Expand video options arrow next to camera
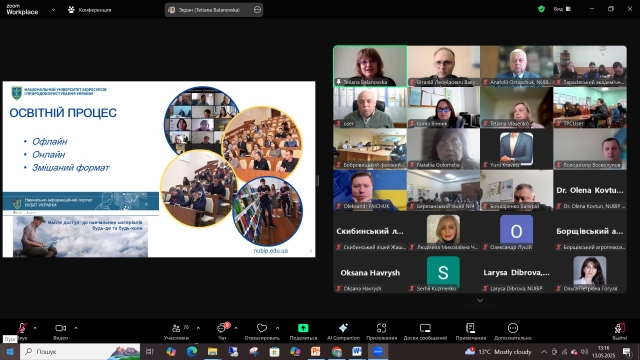The image size is (640, 360). point(76,328)
